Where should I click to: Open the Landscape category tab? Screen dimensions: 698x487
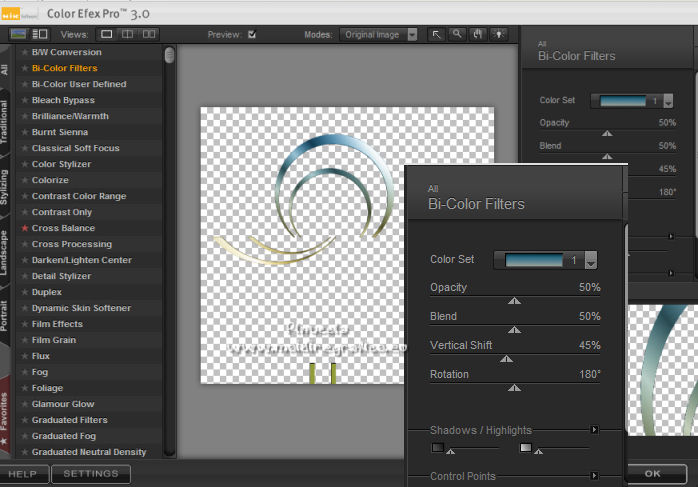(x=5, y=251)
